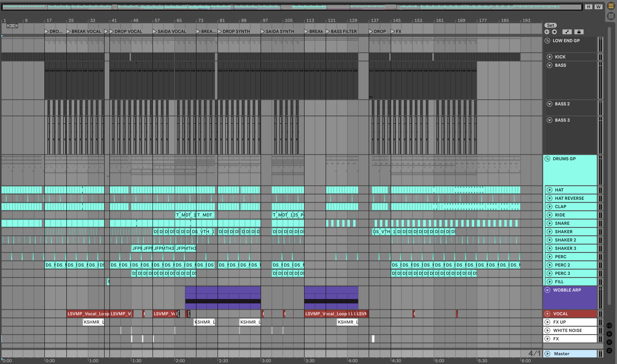Click bar 97 on the beat-time ruler

(x=265, y=21)
